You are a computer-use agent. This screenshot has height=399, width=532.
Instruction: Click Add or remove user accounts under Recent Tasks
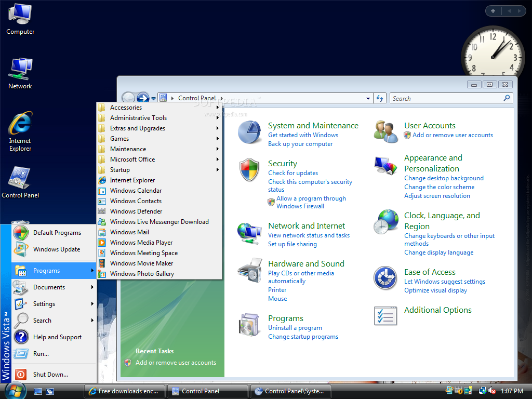point(176,362)
